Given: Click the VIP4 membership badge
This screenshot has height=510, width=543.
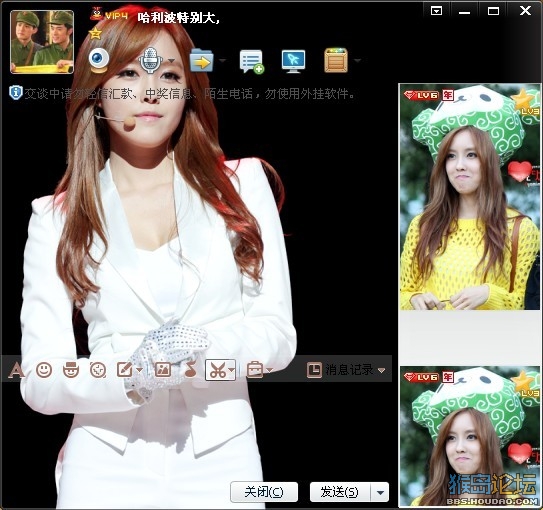Looking at the screenshot, I should click(x=109, y=15).
